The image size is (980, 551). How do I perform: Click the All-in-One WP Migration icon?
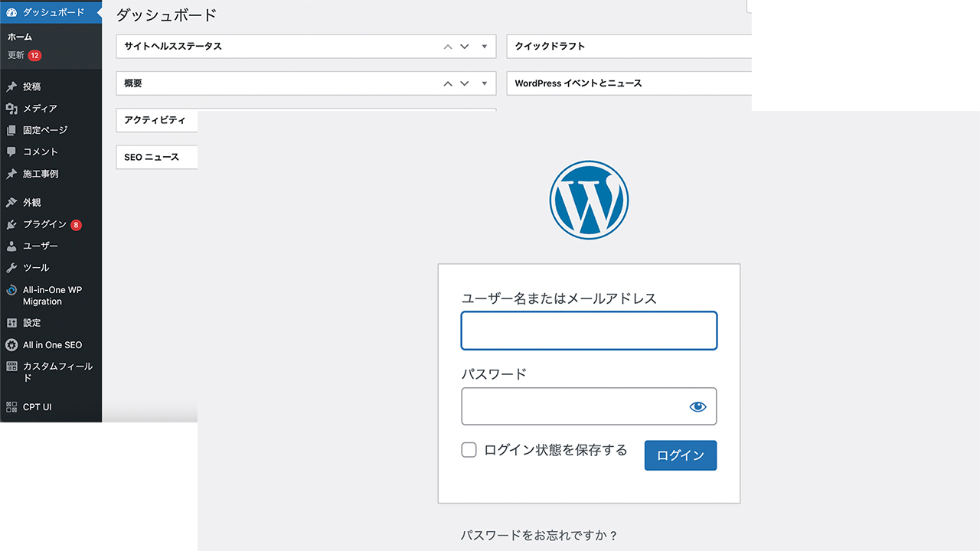[11, 291]
